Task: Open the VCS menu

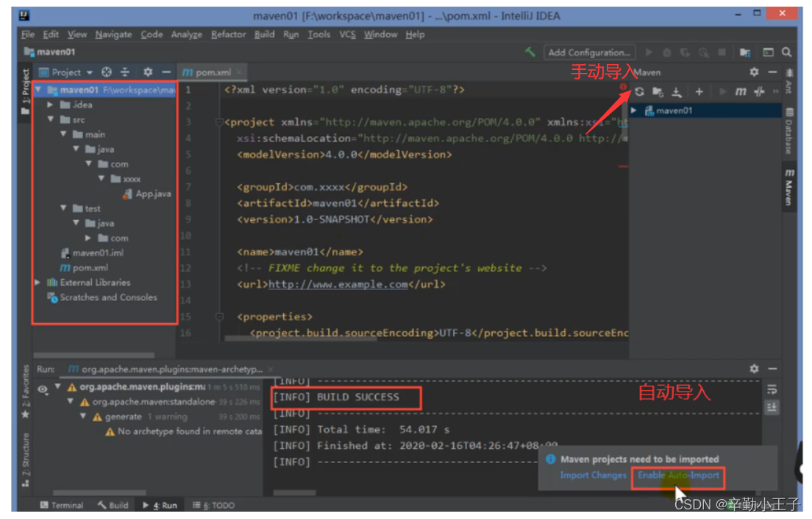Action: click(x=347, y=34)
